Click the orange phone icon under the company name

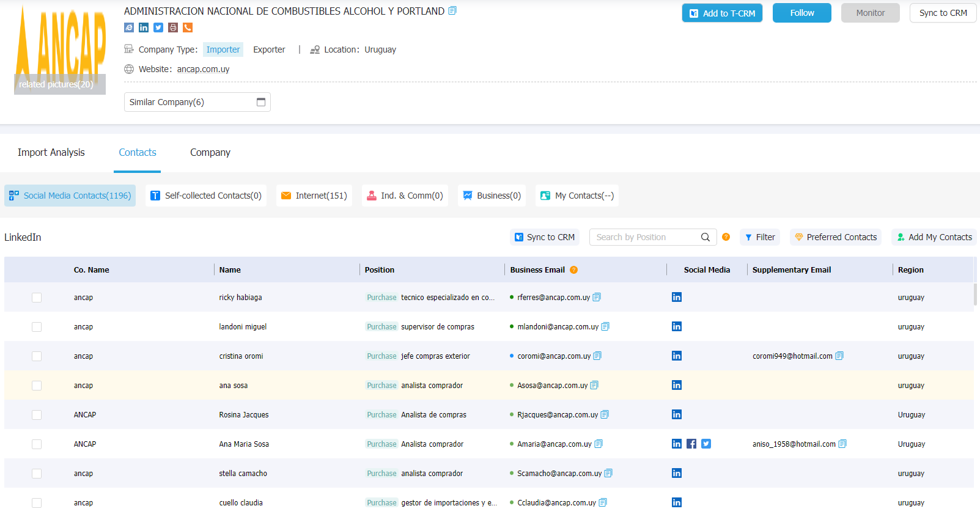click(188, 28)
